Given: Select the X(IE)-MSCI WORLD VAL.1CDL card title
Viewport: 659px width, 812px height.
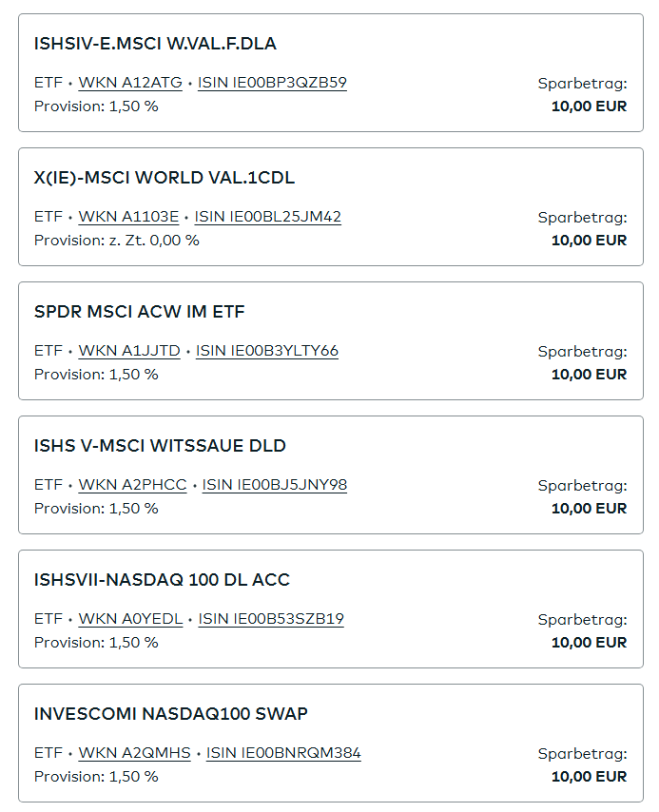Looking at the screenshot, I should pos(165,178).
